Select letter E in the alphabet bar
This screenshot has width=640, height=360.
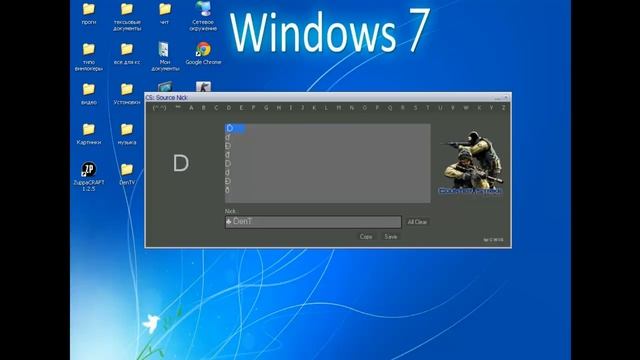click(241, 108)
